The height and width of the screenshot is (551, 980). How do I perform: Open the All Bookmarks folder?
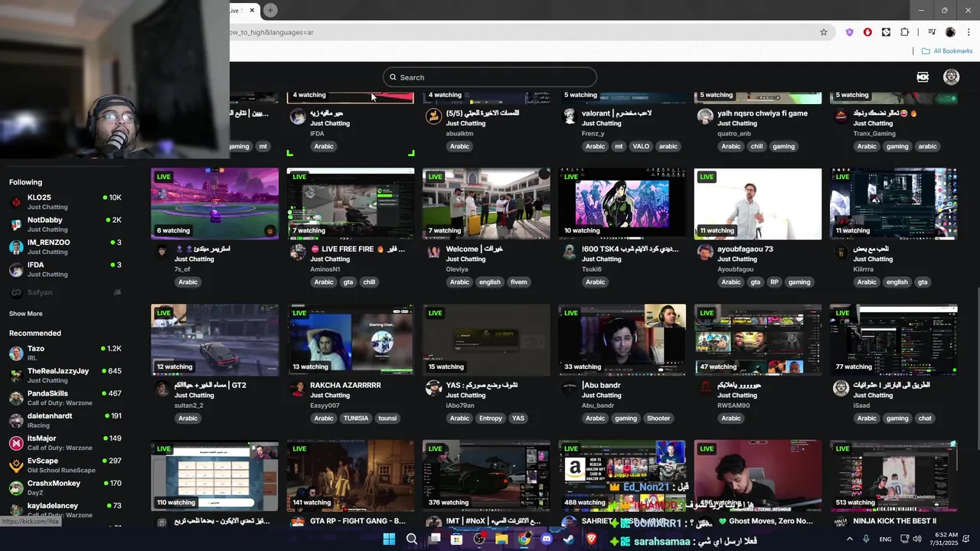947,51
